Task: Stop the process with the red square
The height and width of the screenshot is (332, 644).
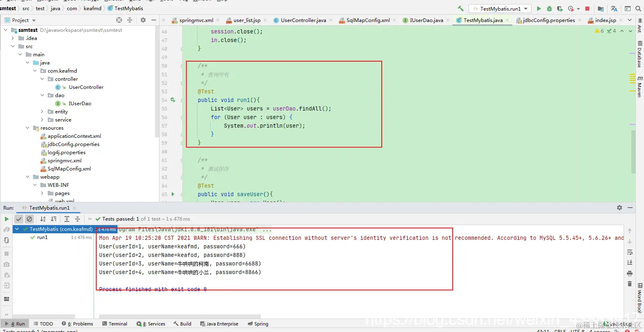Action: 587,9
